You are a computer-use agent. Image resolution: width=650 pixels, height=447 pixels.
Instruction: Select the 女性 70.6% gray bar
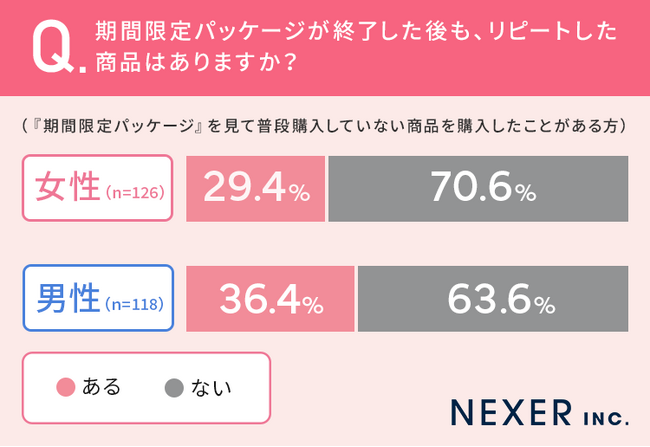click(x=478, y=188)
